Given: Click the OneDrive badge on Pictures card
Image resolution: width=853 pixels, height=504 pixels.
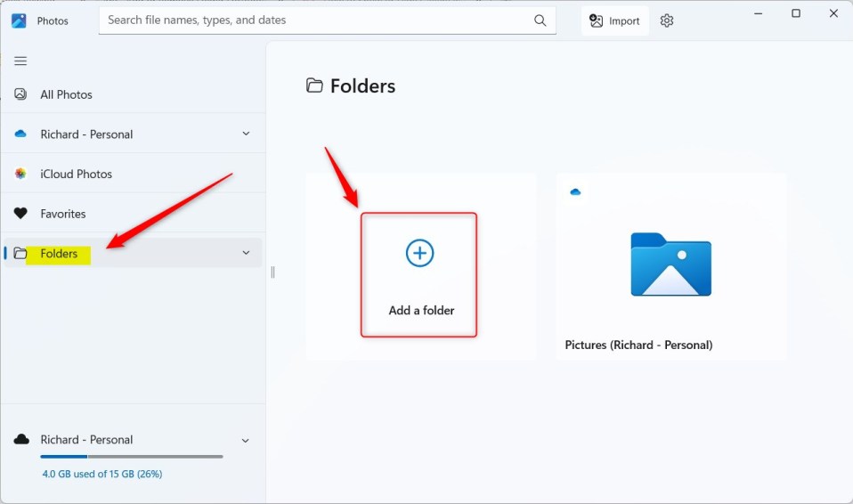Looking at the screenshot, I should tap(575, 191).
